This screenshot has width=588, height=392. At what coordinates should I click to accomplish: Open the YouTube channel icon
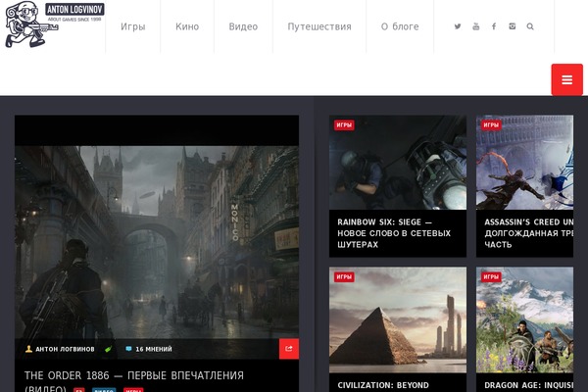click(476, 26)
